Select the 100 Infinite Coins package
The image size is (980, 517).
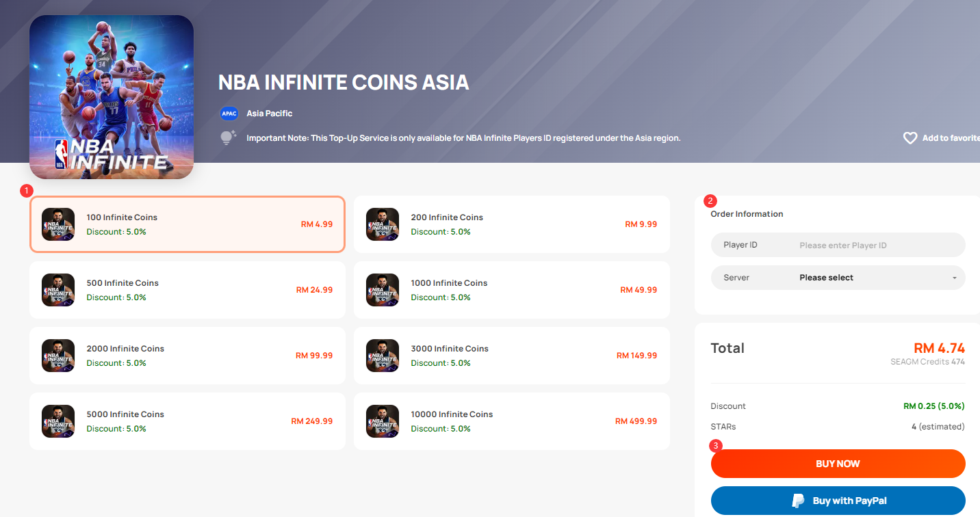188,224
